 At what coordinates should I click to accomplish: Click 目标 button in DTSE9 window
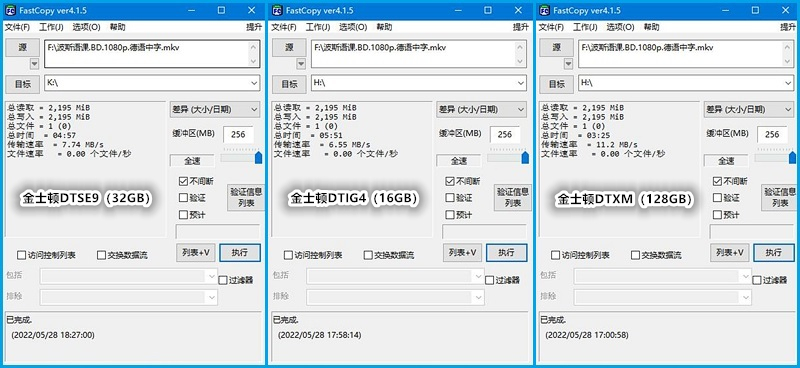(22, 84)
